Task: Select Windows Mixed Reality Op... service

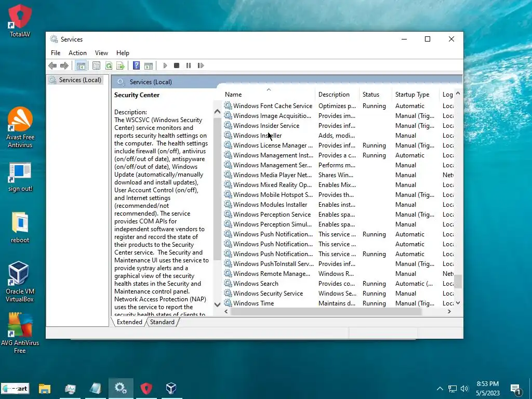Action: [x=339, y=185]
